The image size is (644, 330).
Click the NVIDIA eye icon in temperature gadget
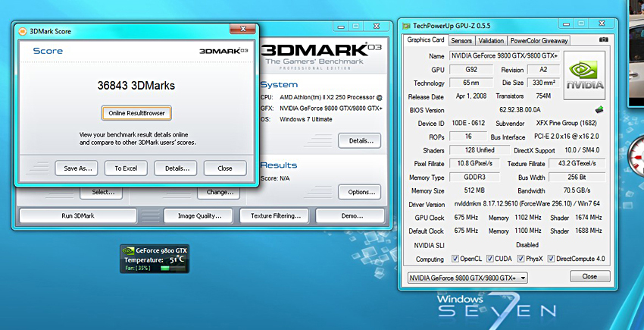click(x=128, y=250)
